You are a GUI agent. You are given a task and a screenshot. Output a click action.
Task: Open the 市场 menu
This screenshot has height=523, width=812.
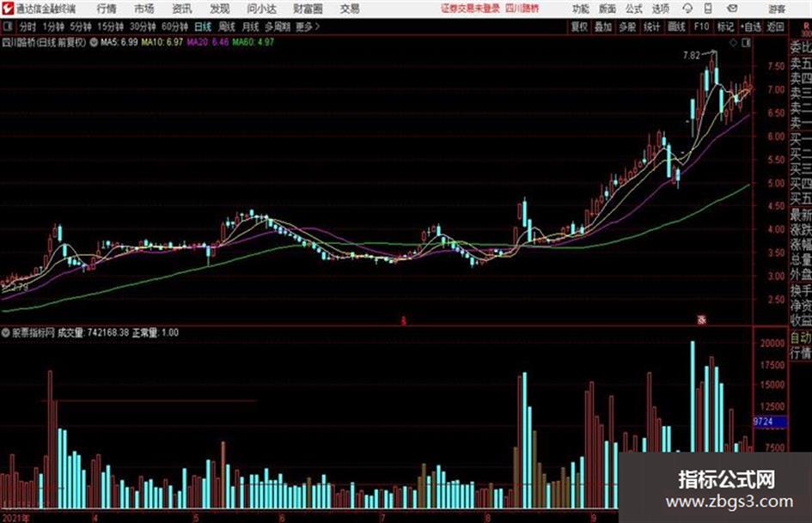click(144, 9)
